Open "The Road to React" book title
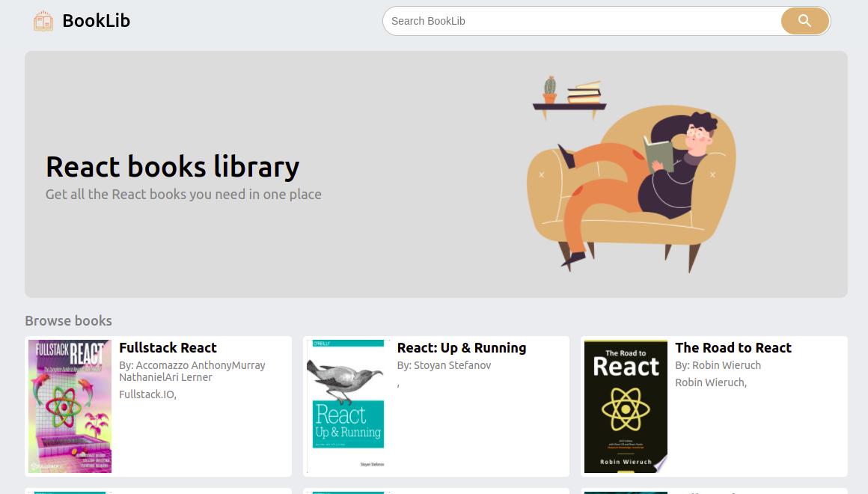The image size is (868, 494). pos(733,348)
